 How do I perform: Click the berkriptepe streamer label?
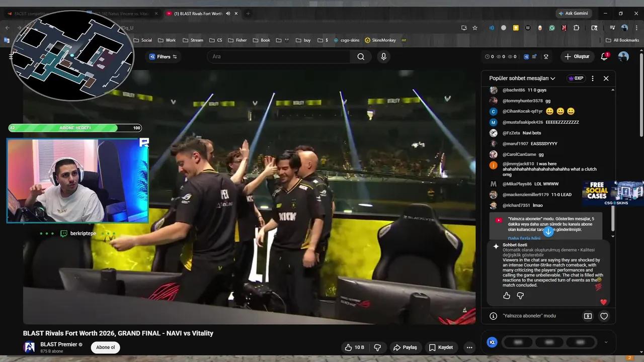[x=83, y=234]
